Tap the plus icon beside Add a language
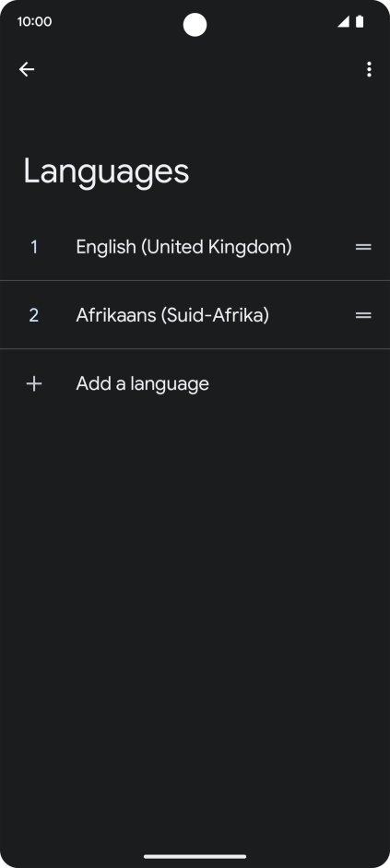Viewport: 390px width, 868px height. click(34, 383)
